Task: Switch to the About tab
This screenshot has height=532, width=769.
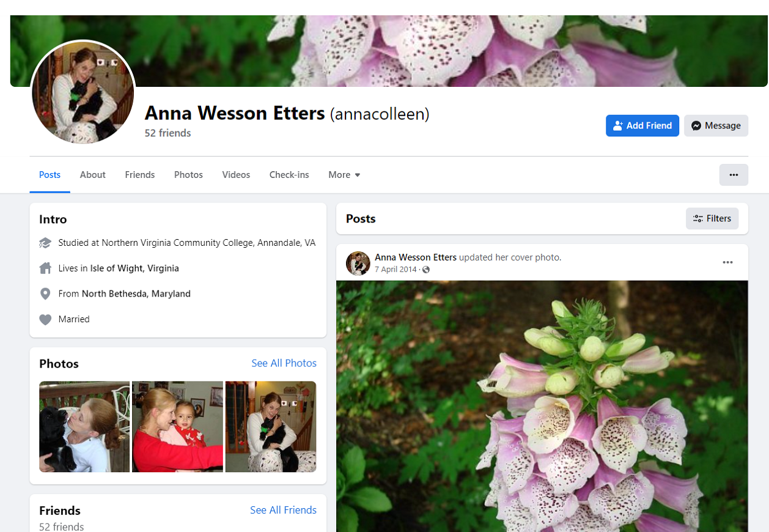Action: 93,175
